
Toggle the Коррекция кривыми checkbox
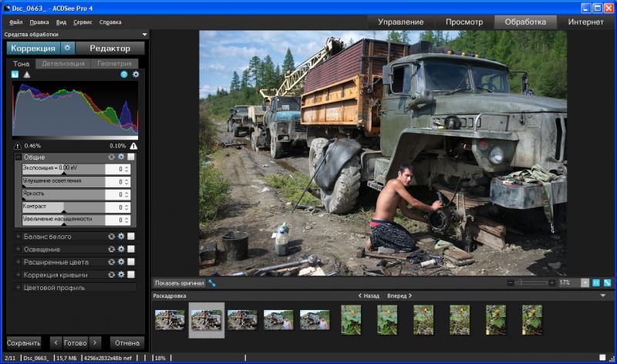(131, 275)
